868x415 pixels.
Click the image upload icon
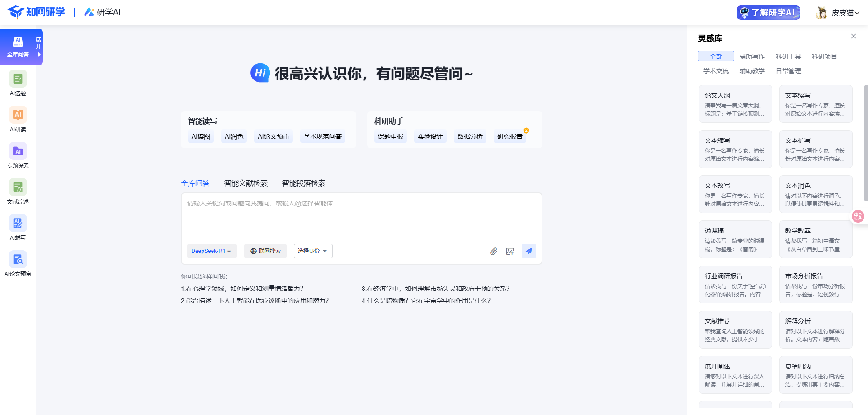click(x=510, y=251)
